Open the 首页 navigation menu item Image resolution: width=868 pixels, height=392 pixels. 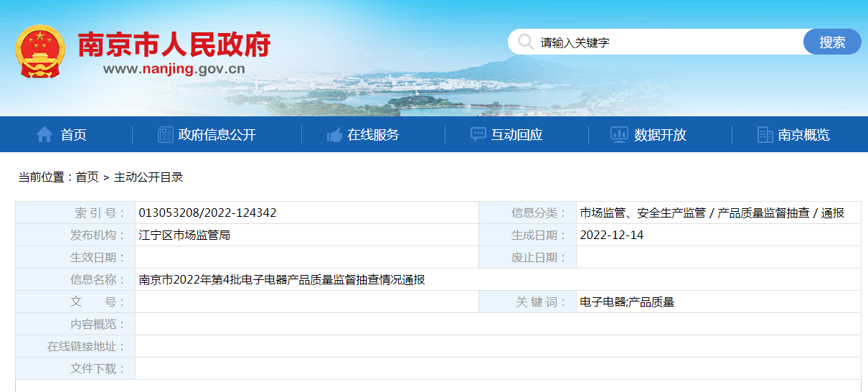tap(73, 134)
